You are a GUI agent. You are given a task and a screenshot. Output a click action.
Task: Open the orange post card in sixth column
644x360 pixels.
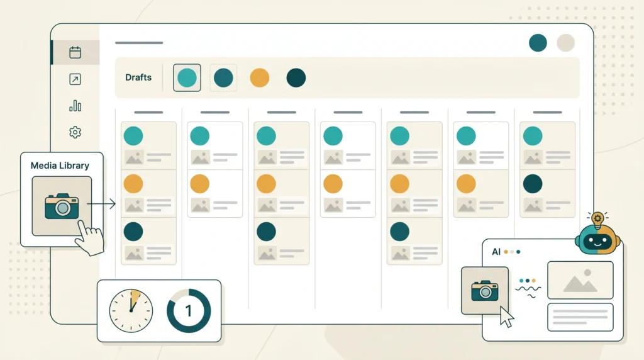coord(481,193)
